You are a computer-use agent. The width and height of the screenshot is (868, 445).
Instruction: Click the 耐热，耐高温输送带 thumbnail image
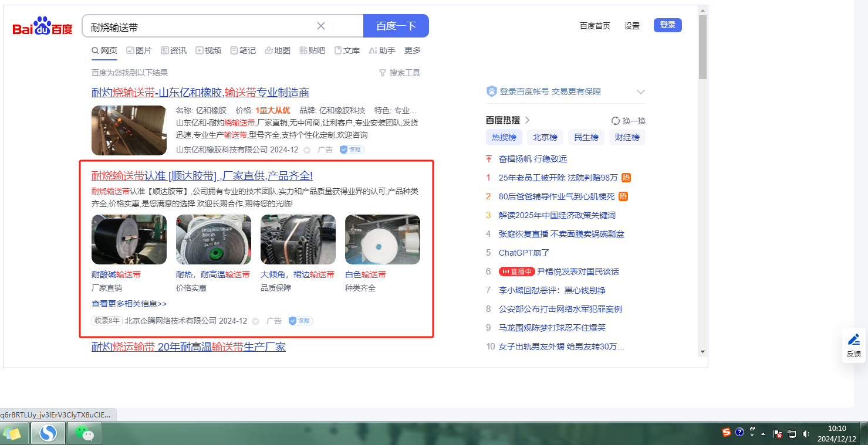point(214,240)
